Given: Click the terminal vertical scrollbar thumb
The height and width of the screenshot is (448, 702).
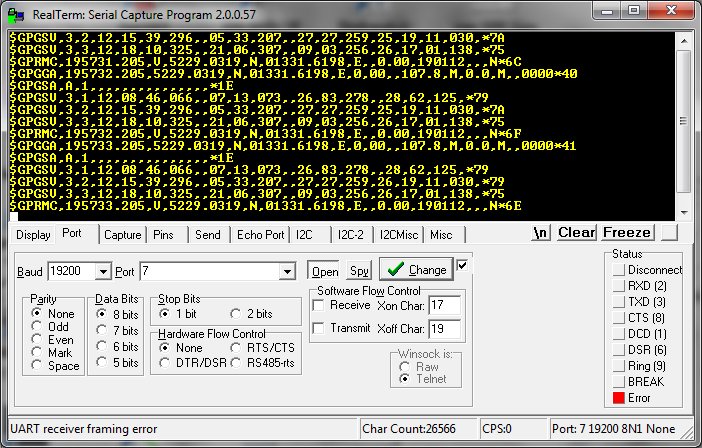Looking at the screenshot, I should (x=684, y=121).
